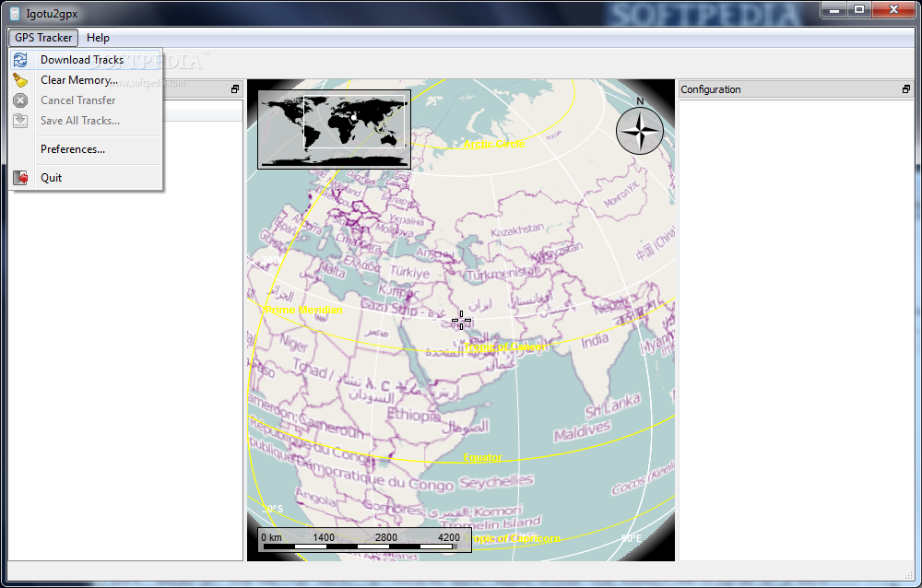Click the world overview minimap
Screen dimensions: 922x588
[x=334, y=129]
